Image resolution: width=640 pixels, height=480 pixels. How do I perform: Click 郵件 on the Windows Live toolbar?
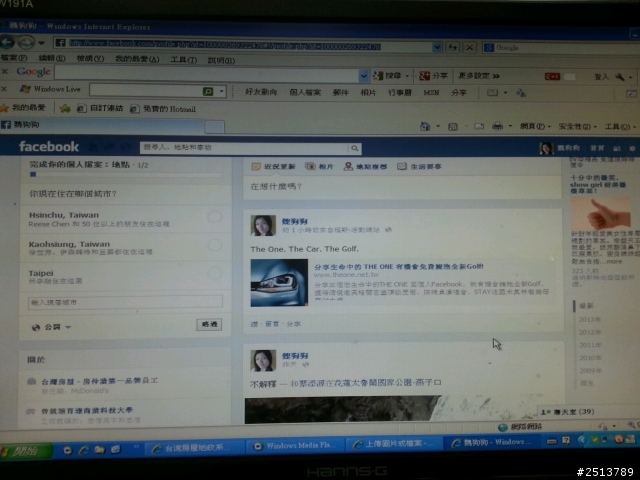click(x=340, y=93)
